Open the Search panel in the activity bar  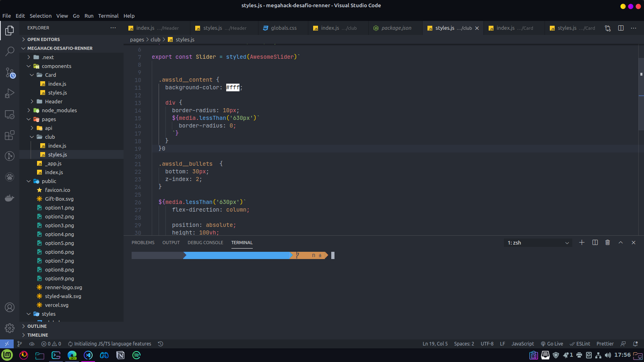[10, 51]
